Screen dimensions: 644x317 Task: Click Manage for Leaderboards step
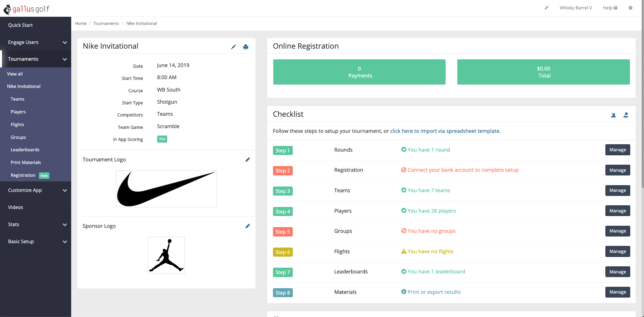point(617,272)
